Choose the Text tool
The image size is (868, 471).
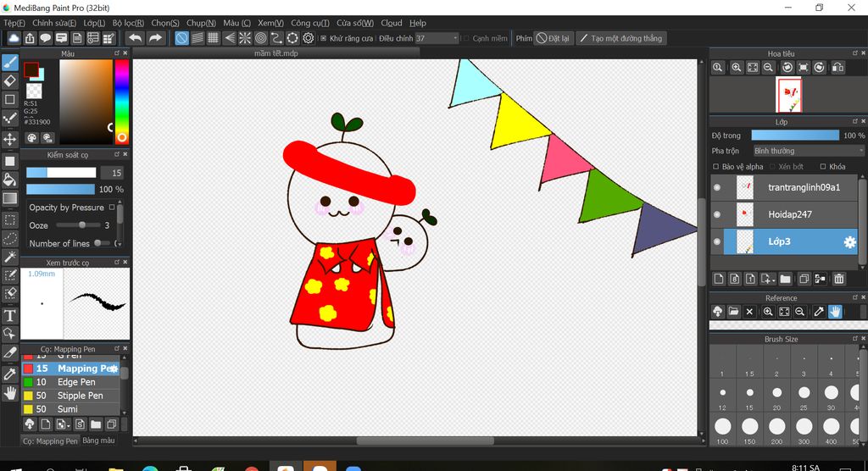(10, 315)
